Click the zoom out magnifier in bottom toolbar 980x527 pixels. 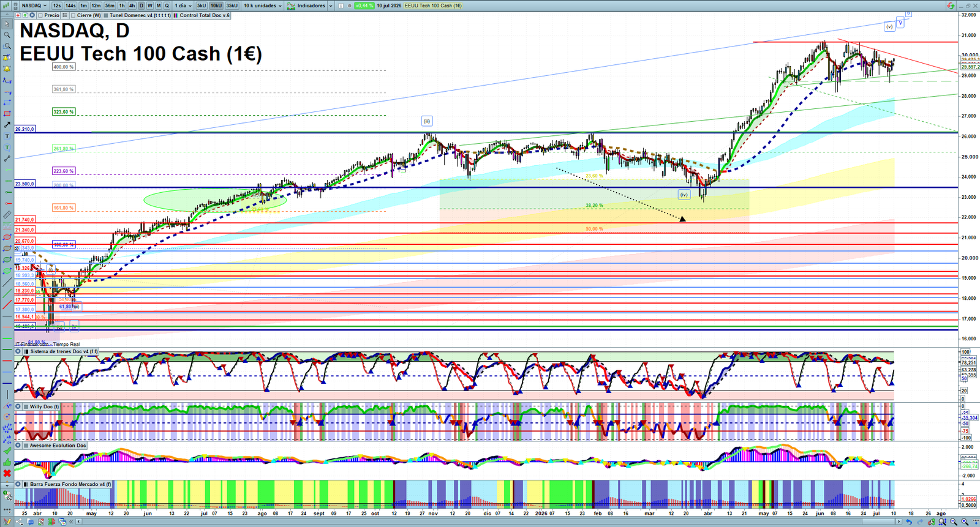tap(954, 521)
